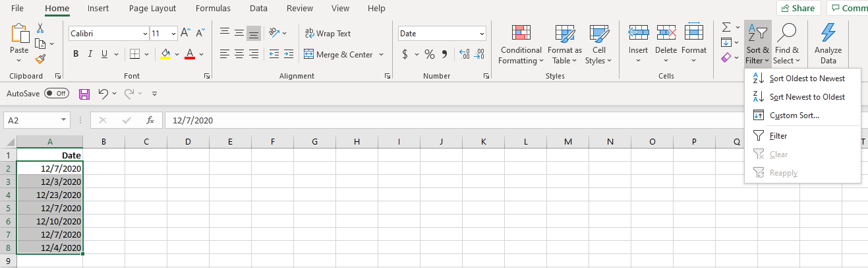This screenshot has height=268, width=868.
Task: Click the Share button
Action: pyautogui.click(x=797, y=9)
